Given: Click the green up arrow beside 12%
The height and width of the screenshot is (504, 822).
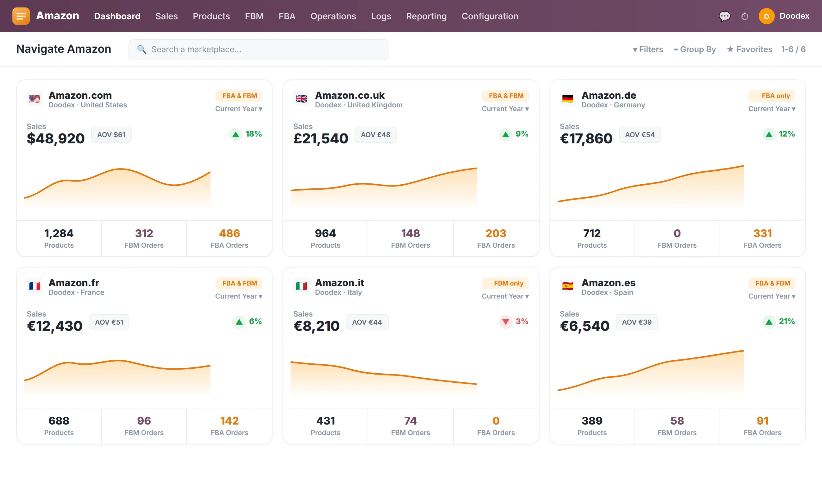Looking at the screenshot, I should point(769,134).
